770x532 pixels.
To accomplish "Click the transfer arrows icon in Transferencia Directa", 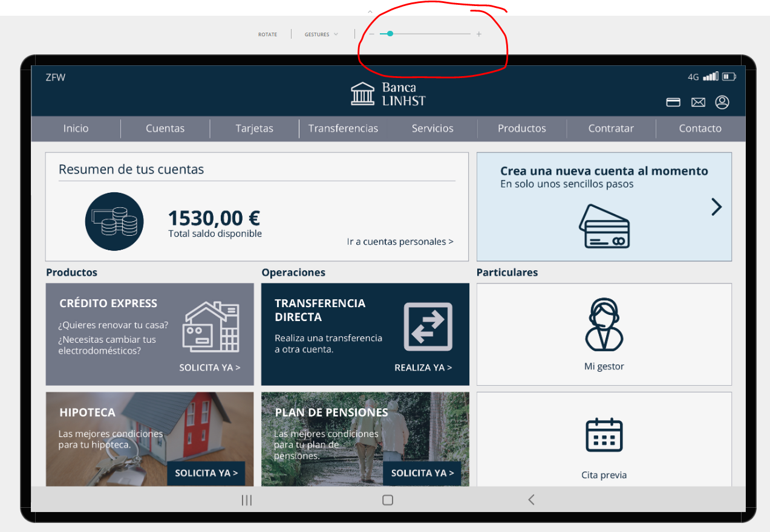I will pyautogui.click(x=428, y=326).
